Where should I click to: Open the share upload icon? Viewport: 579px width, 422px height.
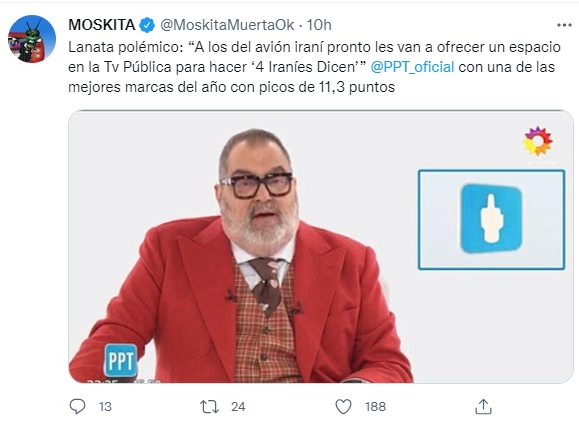point(483,406)
